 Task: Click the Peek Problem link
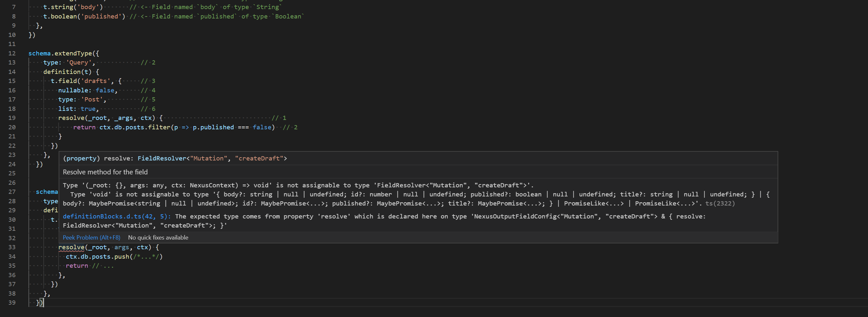point(91,237)
